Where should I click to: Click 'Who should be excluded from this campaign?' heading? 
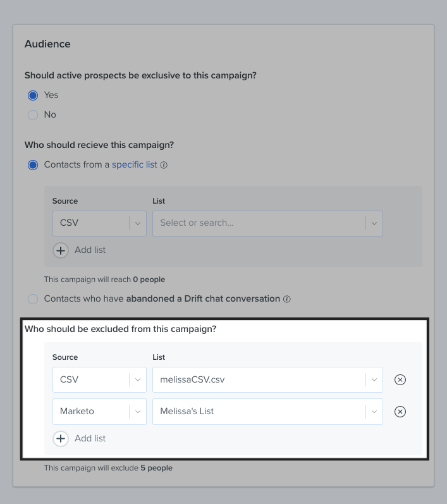pos(121,329)
